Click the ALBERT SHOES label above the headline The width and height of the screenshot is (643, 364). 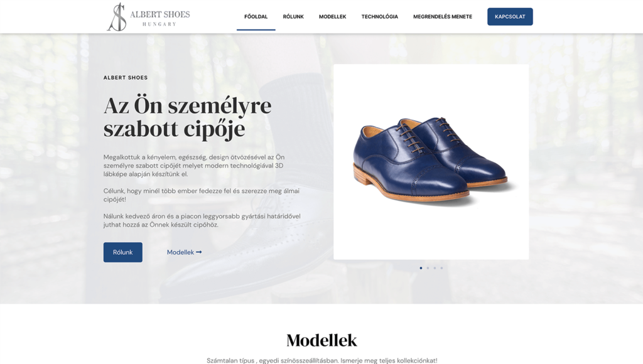126,77
